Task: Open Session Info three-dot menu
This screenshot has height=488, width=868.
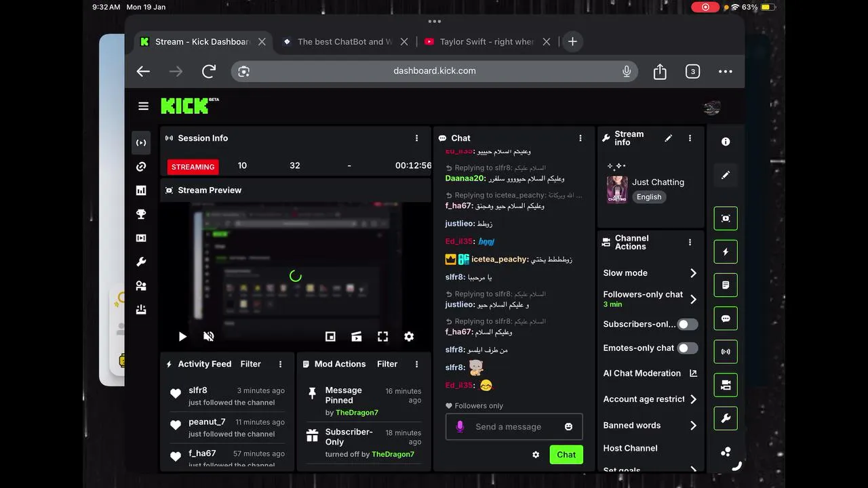Action: point(416,138)
